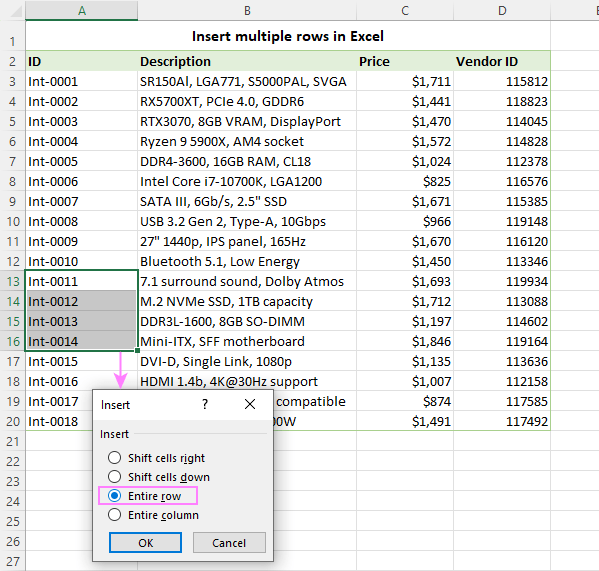Select row 13 header

(13, 281)
